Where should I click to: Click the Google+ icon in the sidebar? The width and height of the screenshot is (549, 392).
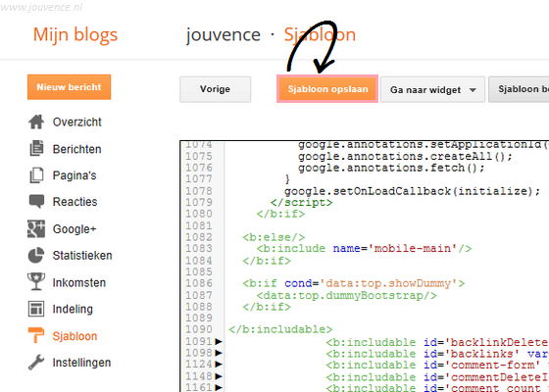coord(36,229)
